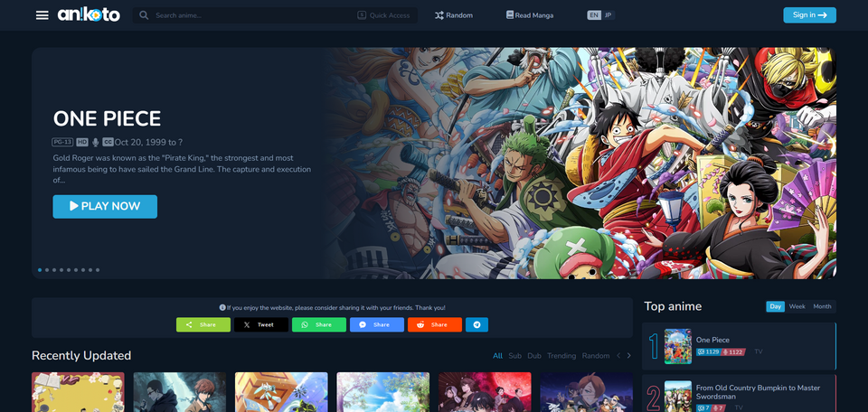Image resolution: width=868 pixels, height=412 pixels.
Task: Go to previous page of Recently Updated
Action: point(618,356)
